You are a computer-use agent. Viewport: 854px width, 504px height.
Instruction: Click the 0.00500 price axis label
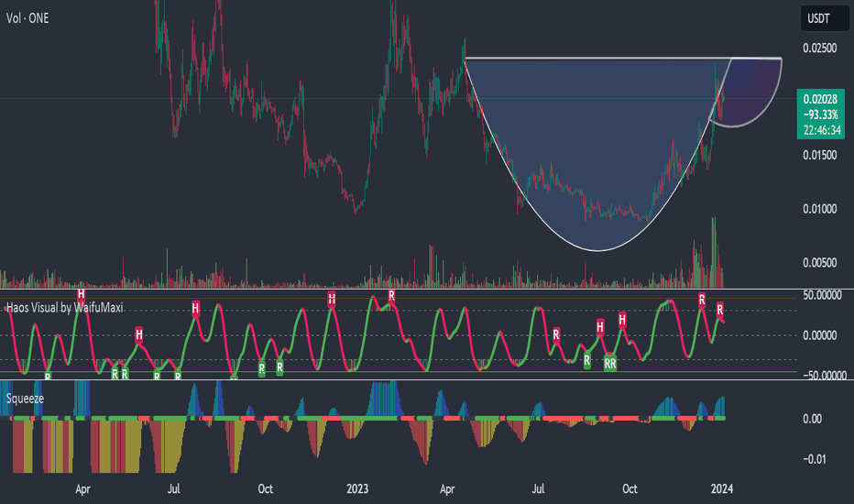820,263
